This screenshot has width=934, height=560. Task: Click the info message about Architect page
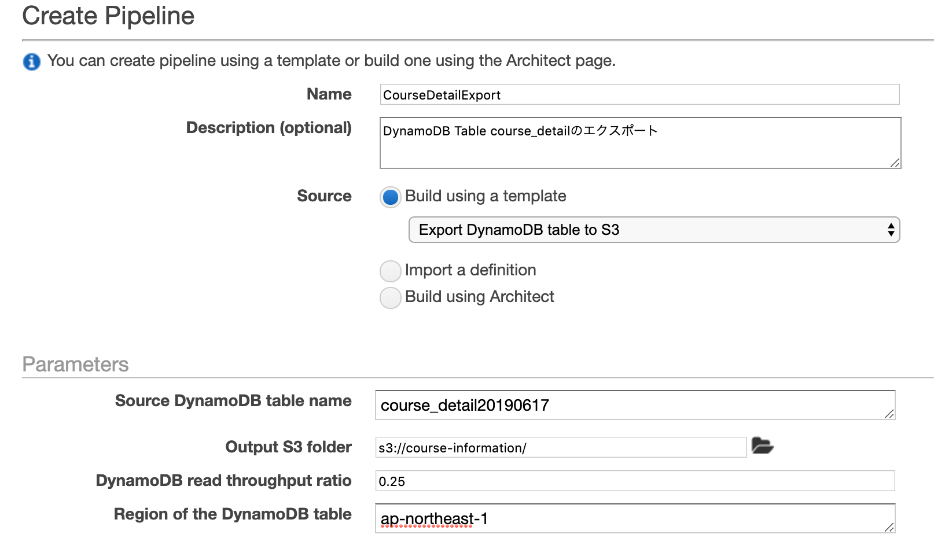[332, 61]
